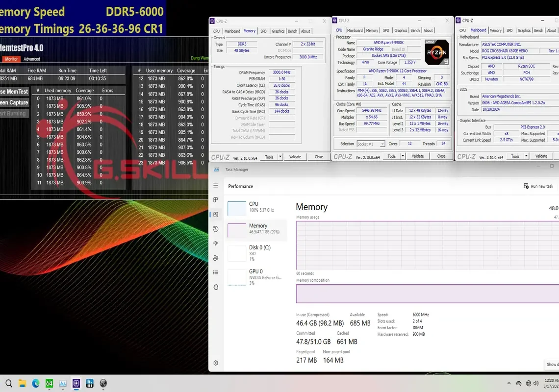Click Uncore Frequency value 3000.0 MHz
The height and width of the screenshot is (392, 559).
coord(308,57)
